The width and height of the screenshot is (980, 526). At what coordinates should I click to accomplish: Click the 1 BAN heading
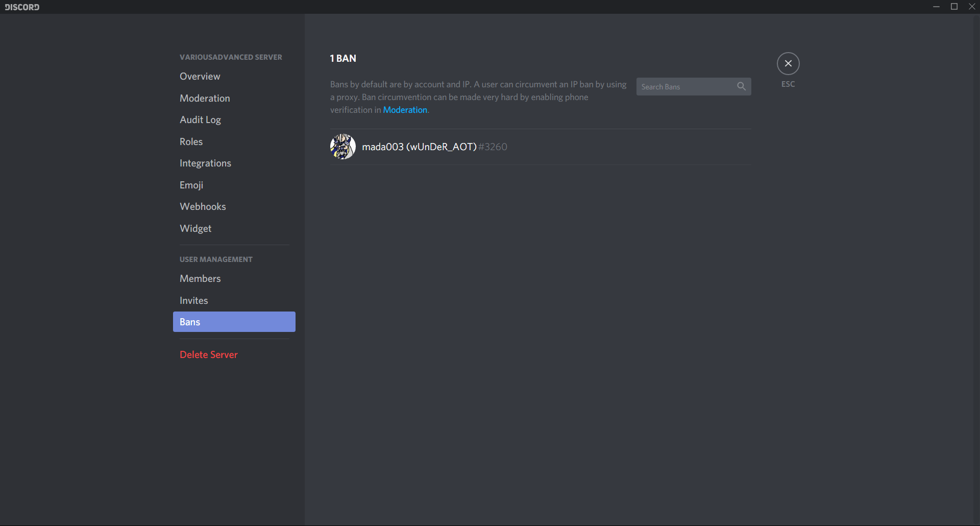(x=343, y=58)
